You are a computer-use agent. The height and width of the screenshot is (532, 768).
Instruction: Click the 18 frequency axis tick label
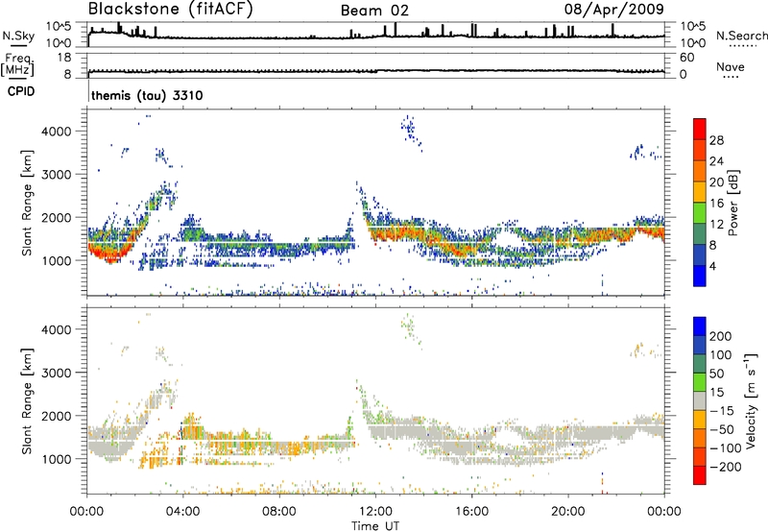(x=64, y=58)
